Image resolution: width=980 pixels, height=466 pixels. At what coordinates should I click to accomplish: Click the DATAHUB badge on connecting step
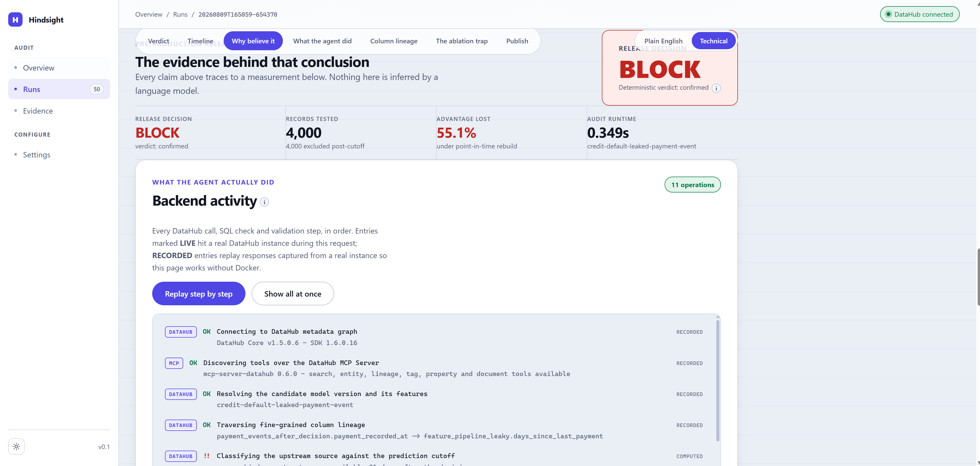[181, 332]
